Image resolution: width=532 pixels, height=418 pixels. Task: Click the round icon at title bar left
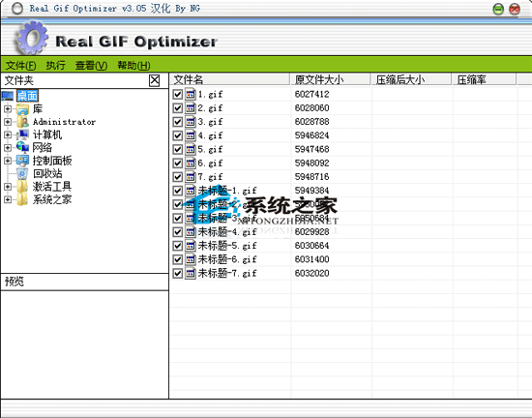[17, 9]
